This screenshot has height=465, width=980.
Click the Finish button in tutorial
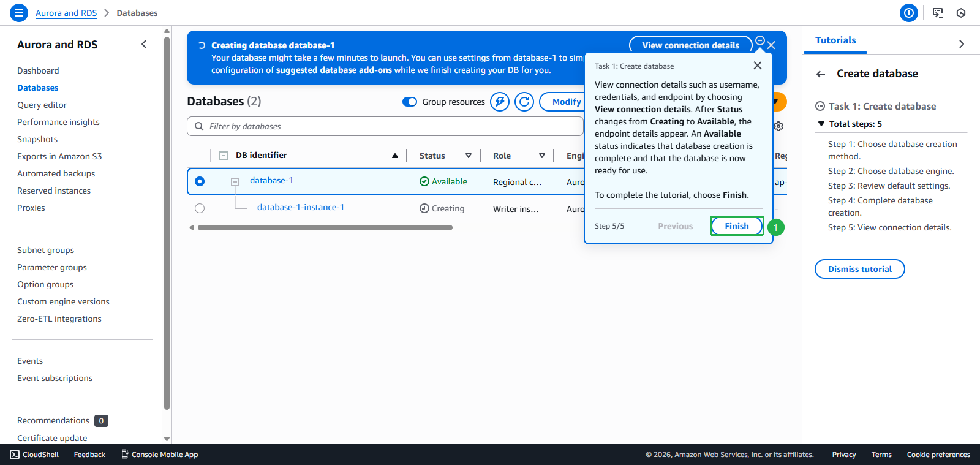tap(737, 226)
